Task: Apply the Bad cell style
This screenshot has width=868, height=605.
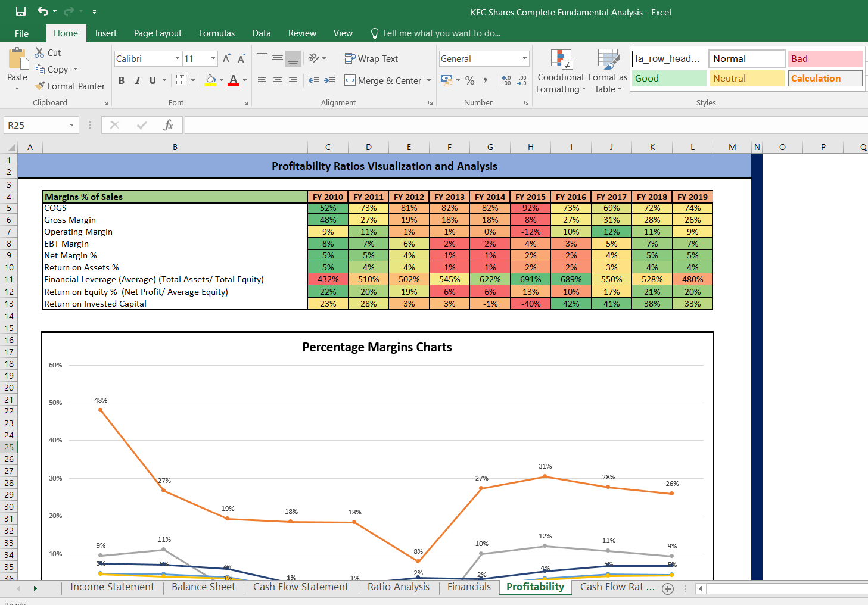Action: click(x=825, y=59)
